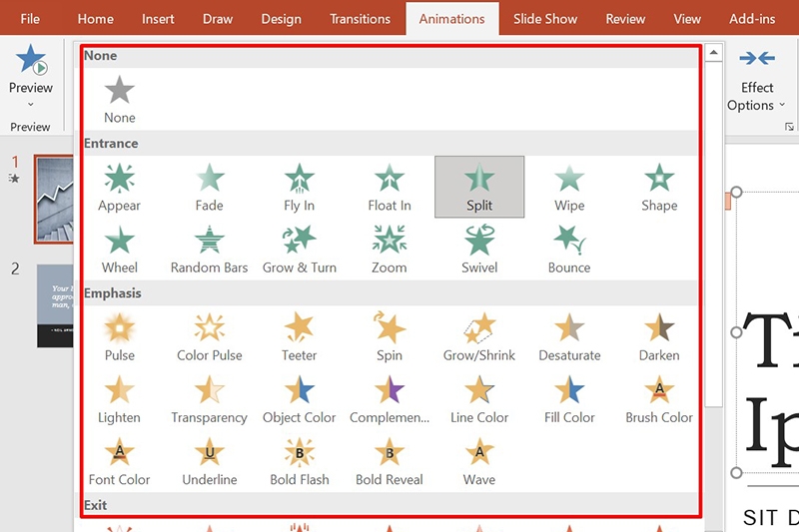Select the Brush Color emphasis effect
Image resolution: width=799 pixels, height=532 pixels.
(659, 399)
